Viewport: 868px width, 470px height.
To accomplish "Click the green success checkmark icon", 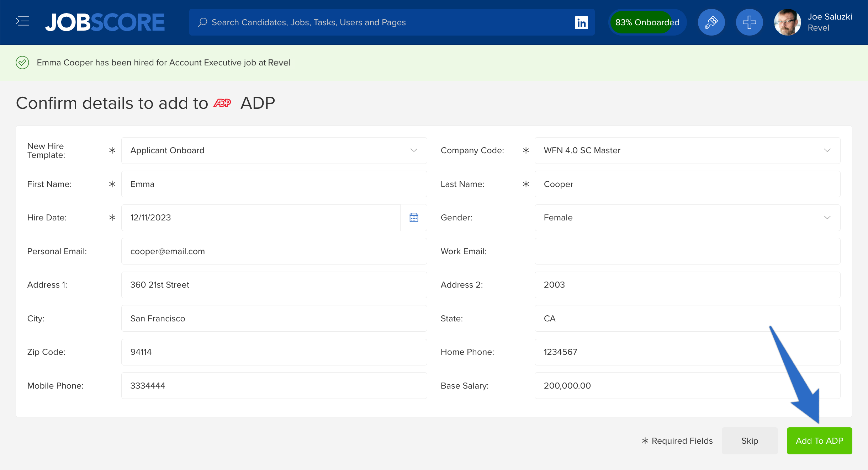I will tap(22, 63).
